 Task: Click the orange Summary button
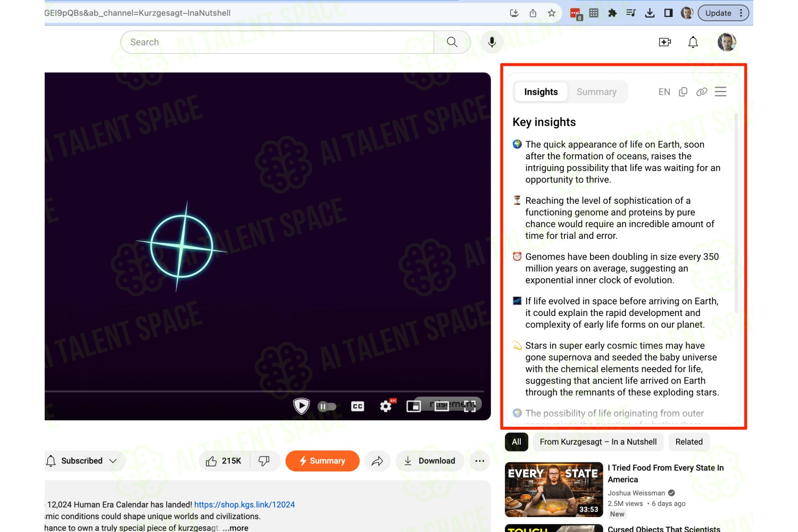point(322,461)
